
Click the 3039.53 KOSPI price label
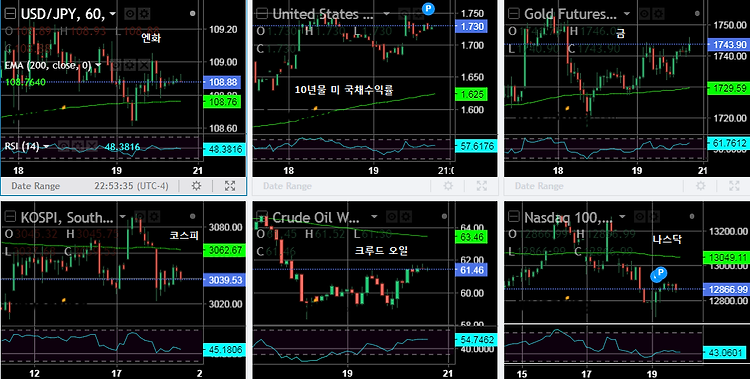(225, 280)
